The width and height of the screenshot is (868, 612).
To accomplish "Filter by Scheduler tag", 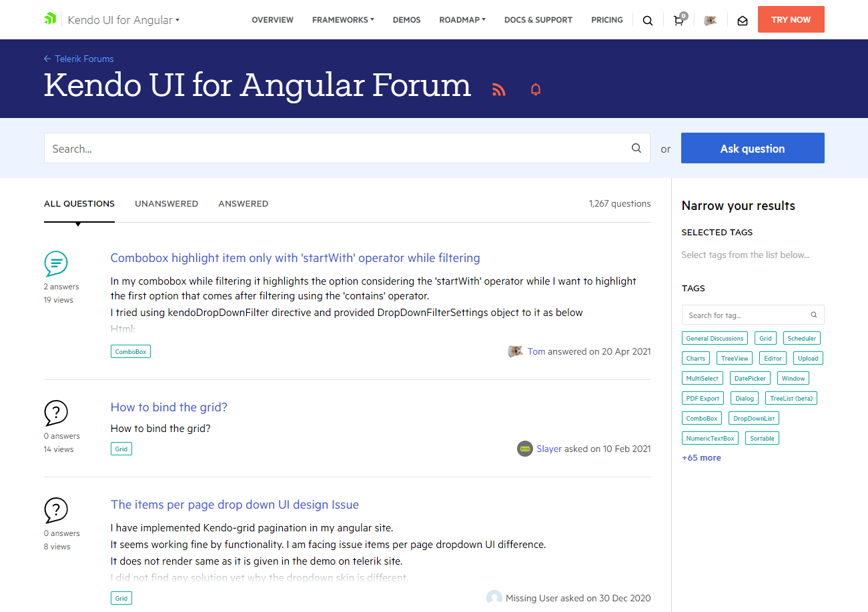I will click(x=802, y=338).
